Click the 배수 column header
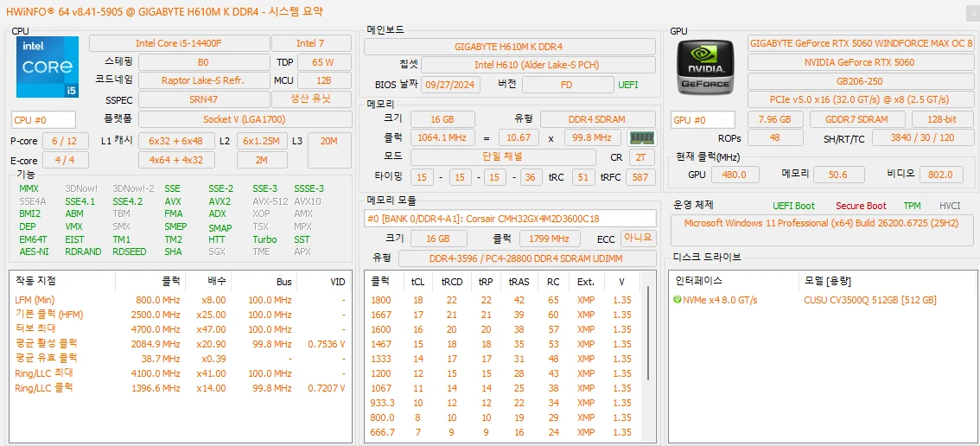The width and height of the screenshot is (980, 446). coord(208,282)
